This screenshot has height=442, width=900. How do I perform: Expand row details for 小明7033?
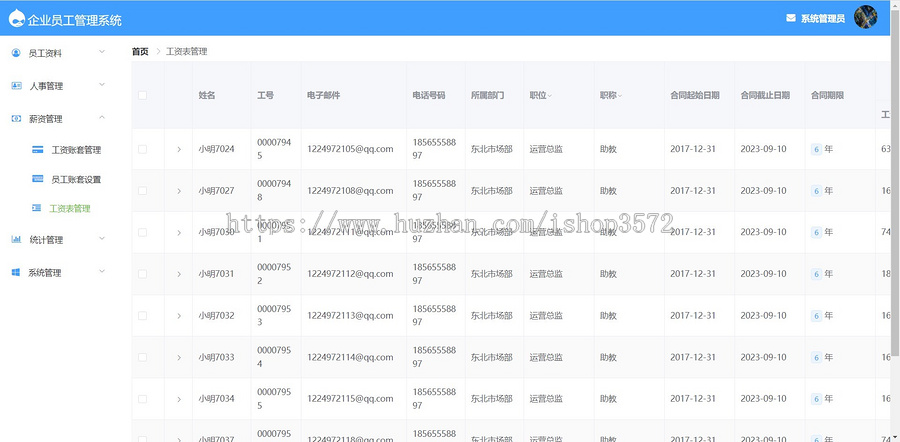click(x=179, y=357)
